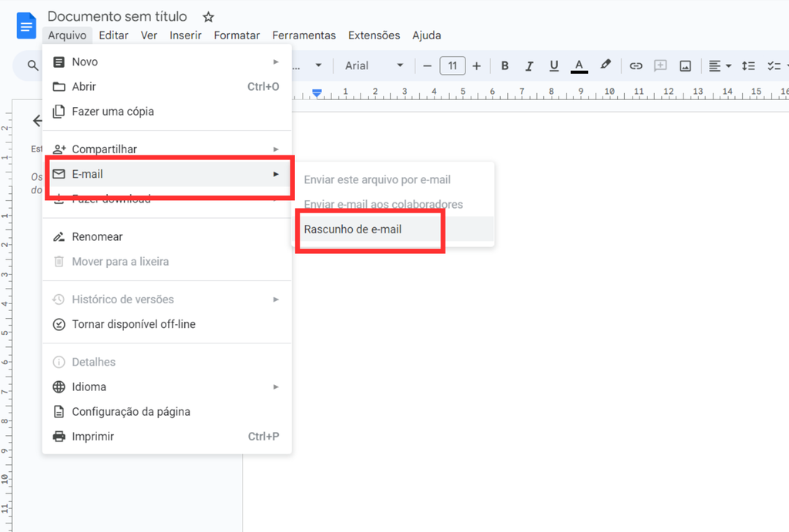Click the printer icon beside Imprimir
The width and height of the screenshot is (789, 532).
coord(59,436)
